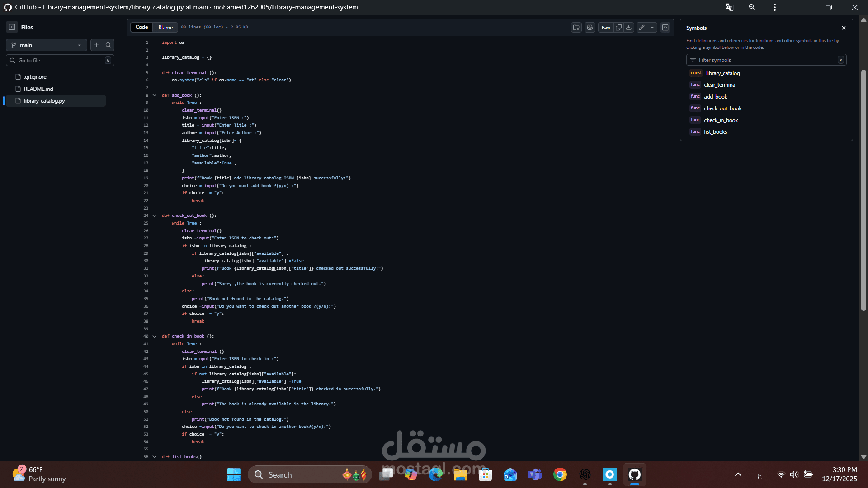
Task: Copy raw file contents
Action: pos(618,28)
